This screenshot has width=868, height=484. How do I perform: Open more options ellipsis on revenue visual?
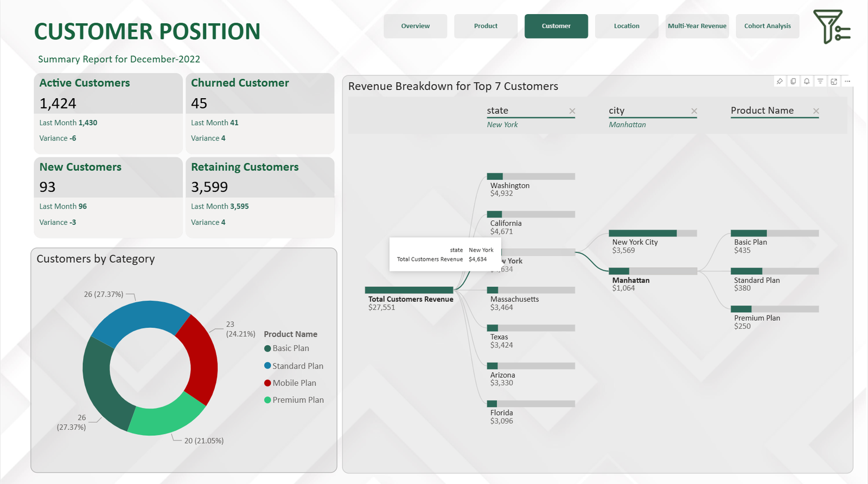click(x=847, y=81)
